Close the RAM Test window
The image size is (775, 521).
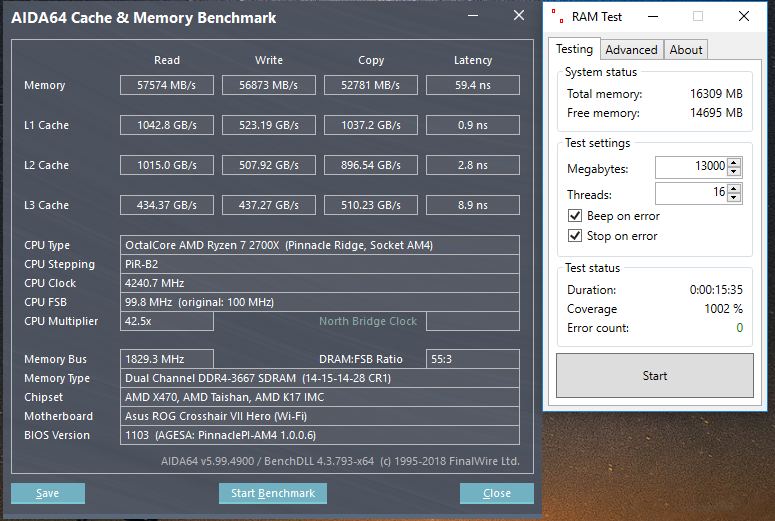pyautogui.click(x=743, y=16)
